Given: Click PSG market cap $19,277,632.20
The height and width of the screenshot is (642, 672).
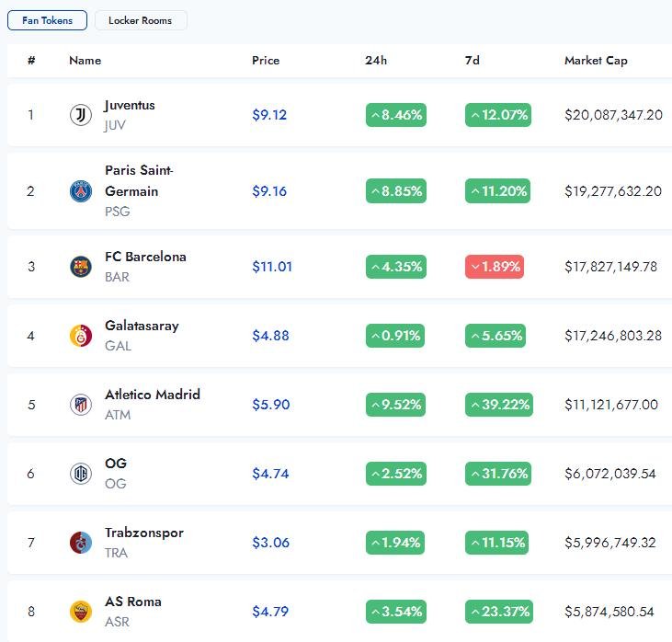Looking at the screenshot, I should (613, 190).
